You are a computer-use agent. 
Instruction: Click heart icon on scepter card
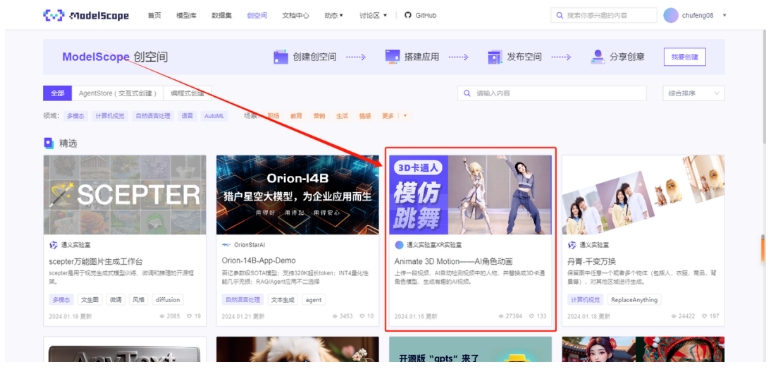click(189, 316)
